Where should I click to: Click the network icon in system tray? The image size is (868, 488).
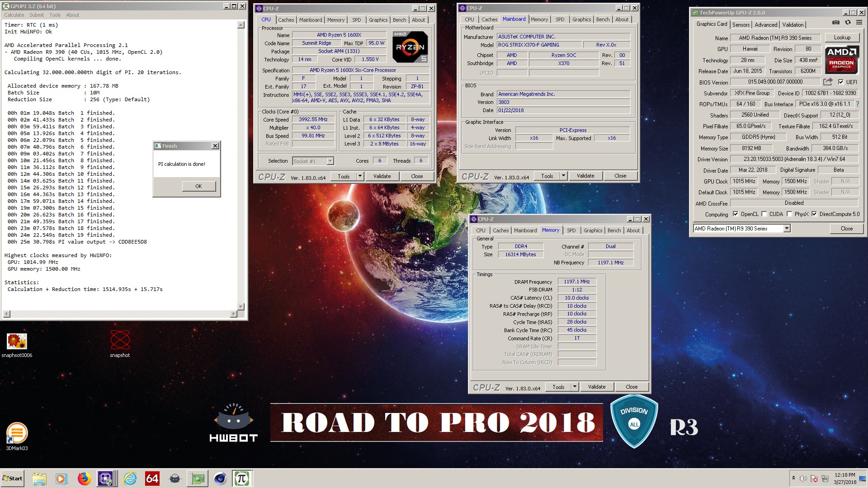tap(825, 479)
